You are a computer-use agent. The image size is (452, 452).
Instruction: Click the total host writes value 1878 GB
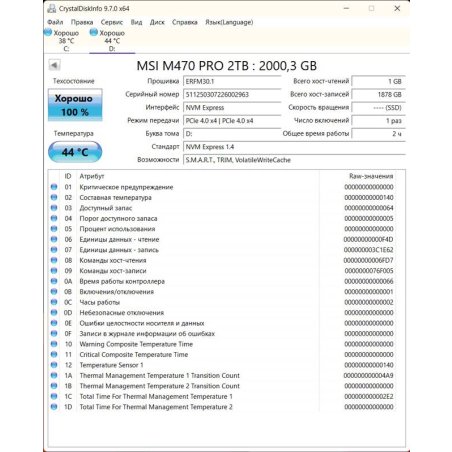click(x=379, y=94)
